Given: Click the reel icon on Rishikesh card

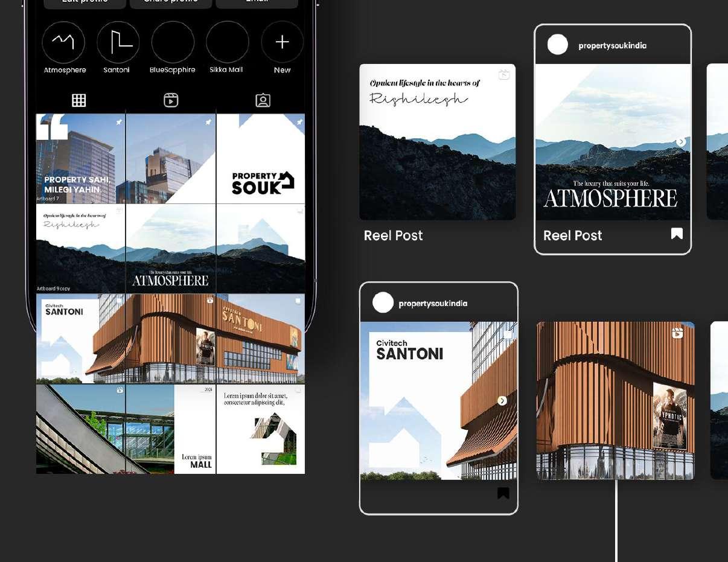Looking at the screenshot, I should pos(504,75).
